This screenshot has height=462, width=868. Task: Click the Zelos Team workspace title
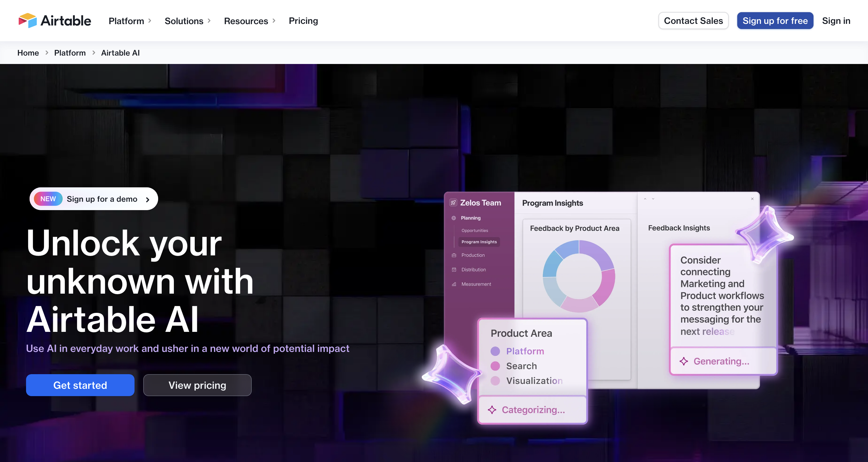coord(480,203)
